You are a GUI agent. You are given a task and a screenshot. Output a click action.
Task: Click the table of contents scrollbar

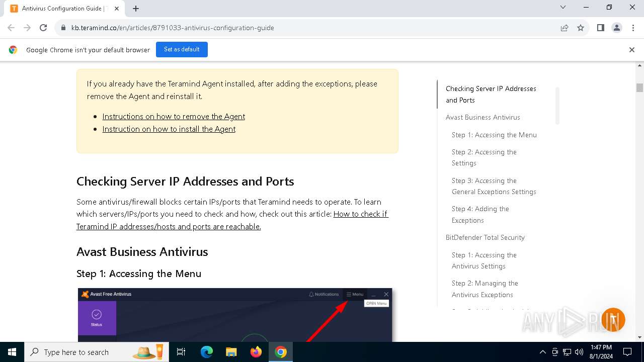(557, 106)
